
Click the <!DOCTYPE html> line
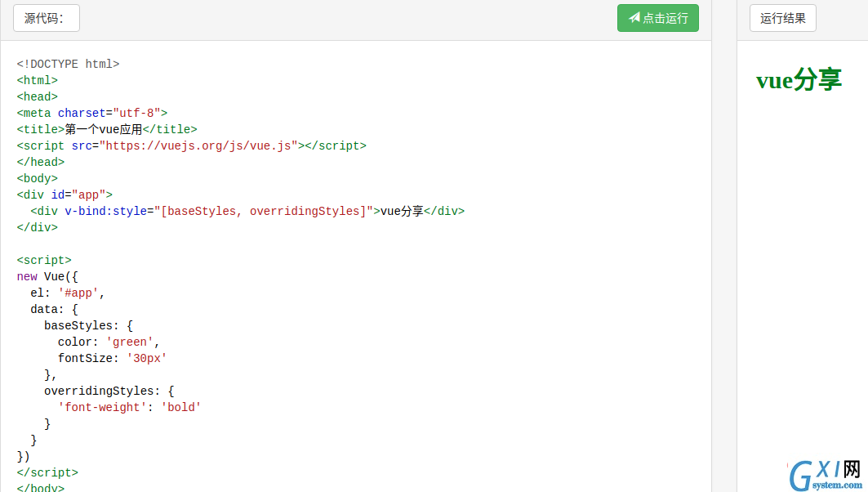pyautogui.click(x=68, y=65)
